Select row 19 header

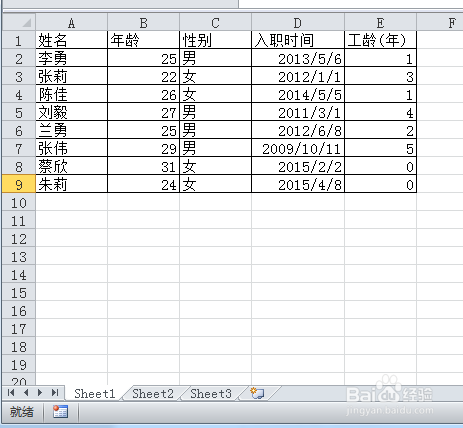19,364
